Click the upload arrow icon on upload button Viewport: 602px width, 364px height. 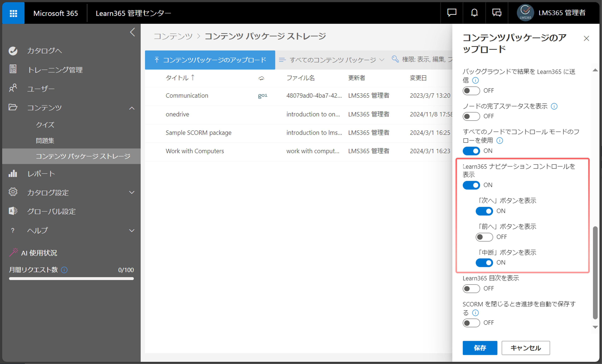coord(157,60)
